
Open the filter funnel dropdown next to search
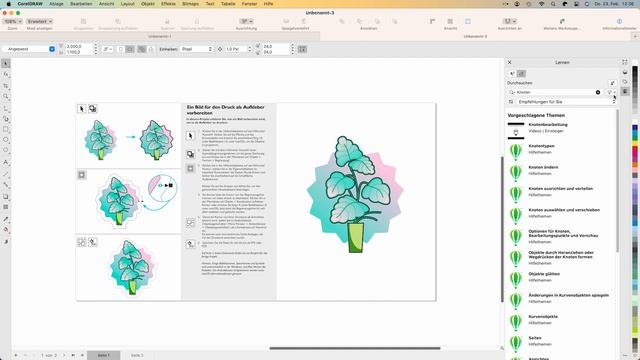[611, 93]
